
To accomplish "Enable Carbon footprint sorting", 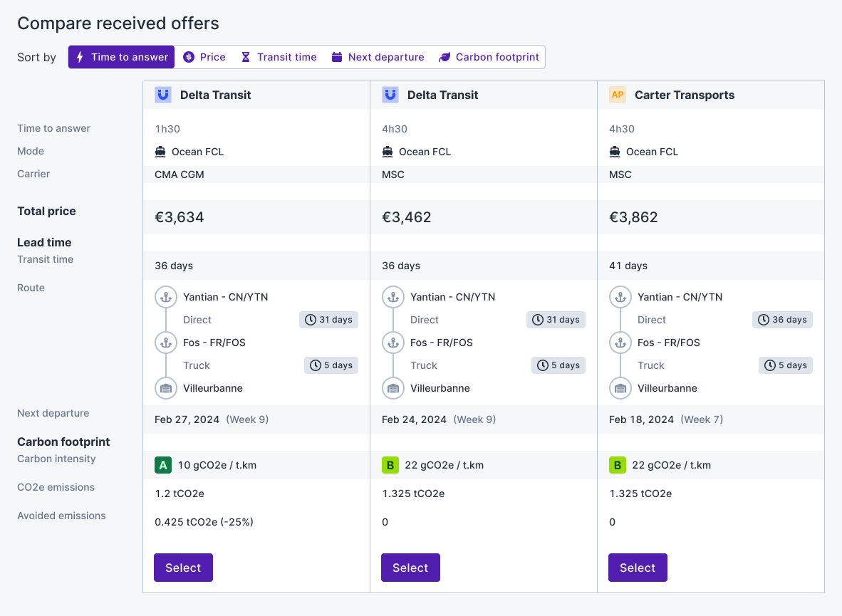I will point(489,57).
